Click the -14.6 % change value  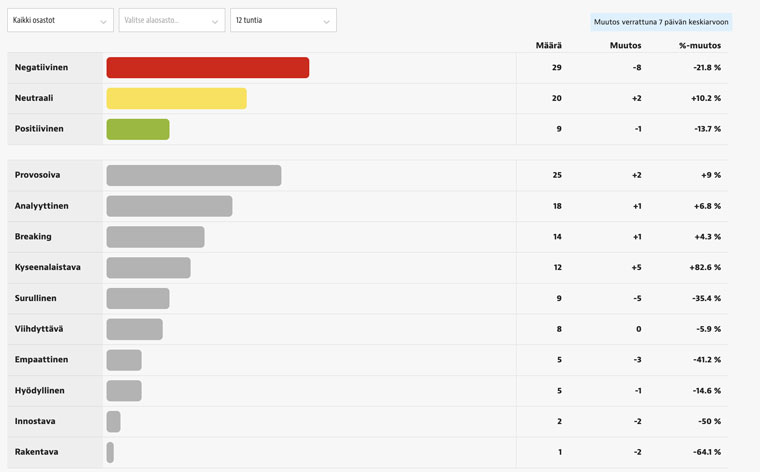707,391
